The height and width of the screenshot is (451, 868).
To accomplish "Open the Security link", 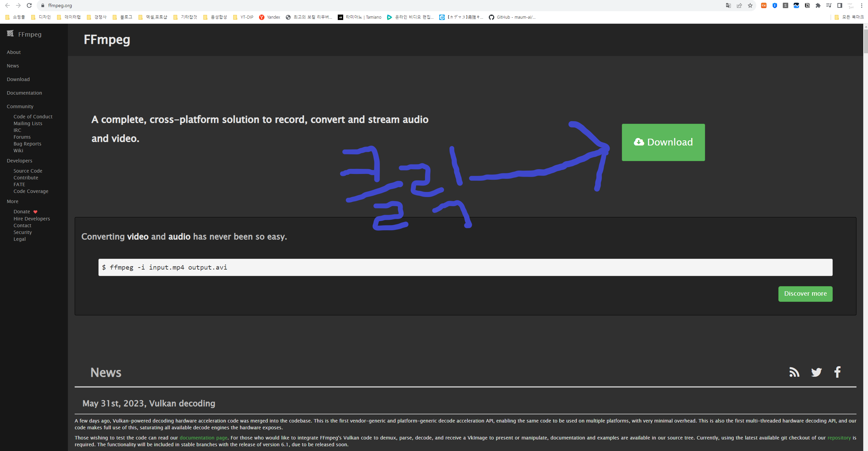I will point(23,232).
